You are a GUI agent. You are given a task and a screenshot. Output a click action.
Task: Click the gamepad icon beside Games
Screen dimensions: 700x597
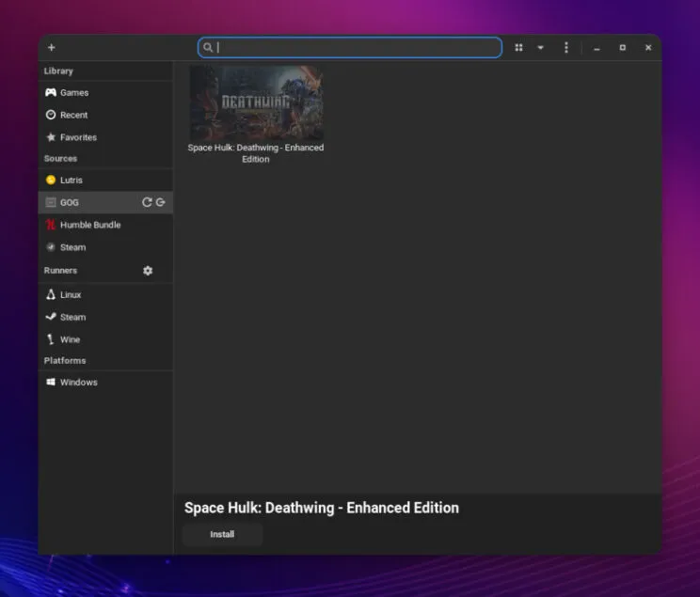pos(51,92)
